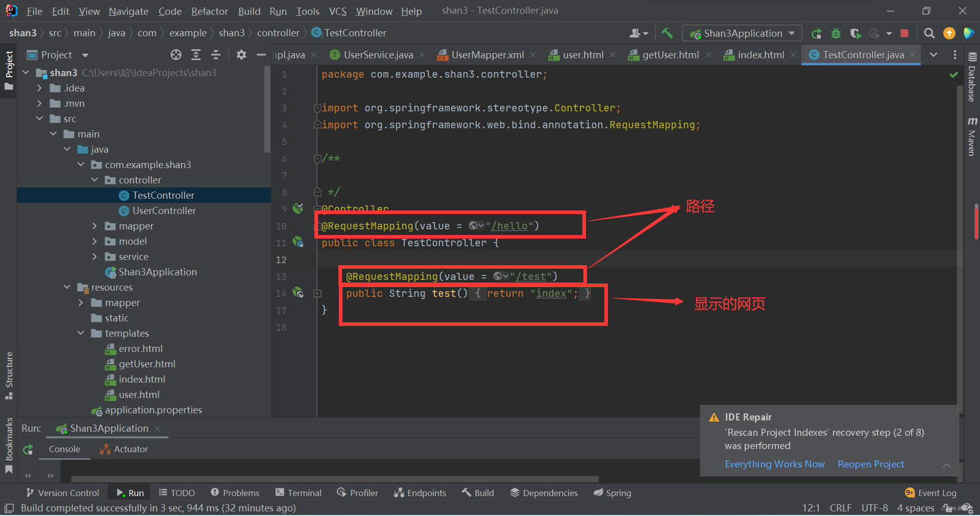
Task: Run with coverage shield icon
Action: (x=855, y=33)
